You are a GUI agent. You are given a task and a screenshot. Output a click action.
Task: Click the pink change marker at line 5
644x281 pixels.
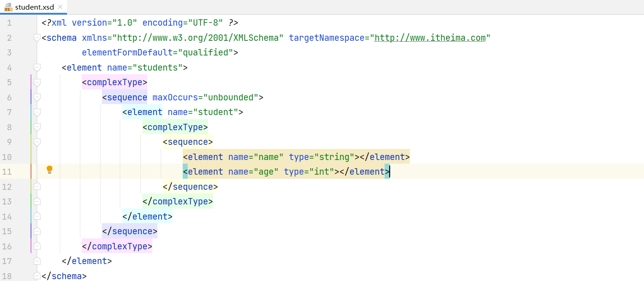click(x=31, y=83)
